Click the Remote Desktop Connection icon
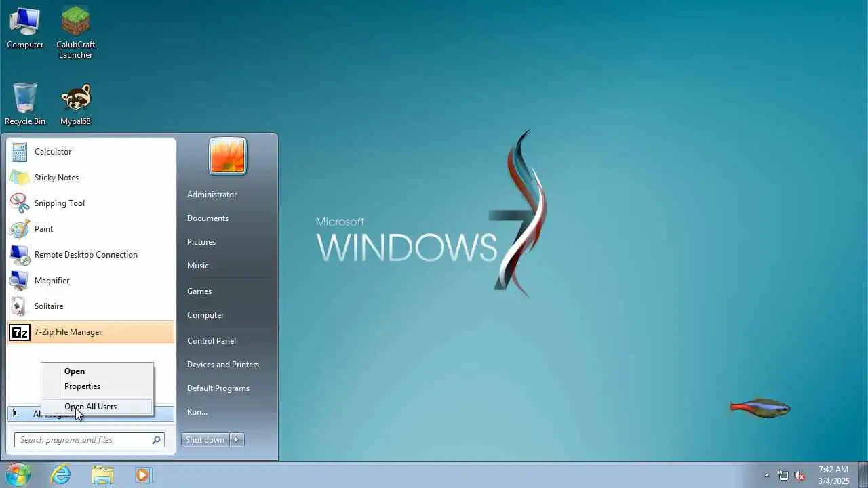The image size is (868, 488). pos(19,255)
